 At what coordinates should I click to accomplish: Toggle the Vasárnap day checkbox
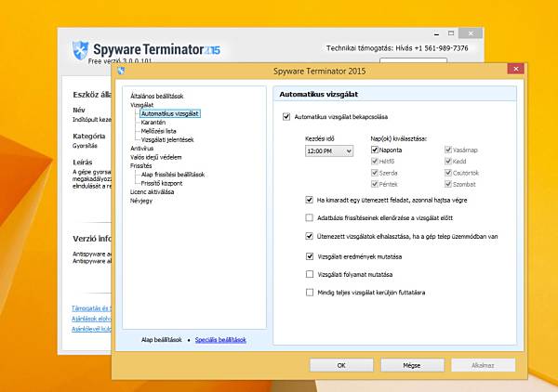point(448,150)
